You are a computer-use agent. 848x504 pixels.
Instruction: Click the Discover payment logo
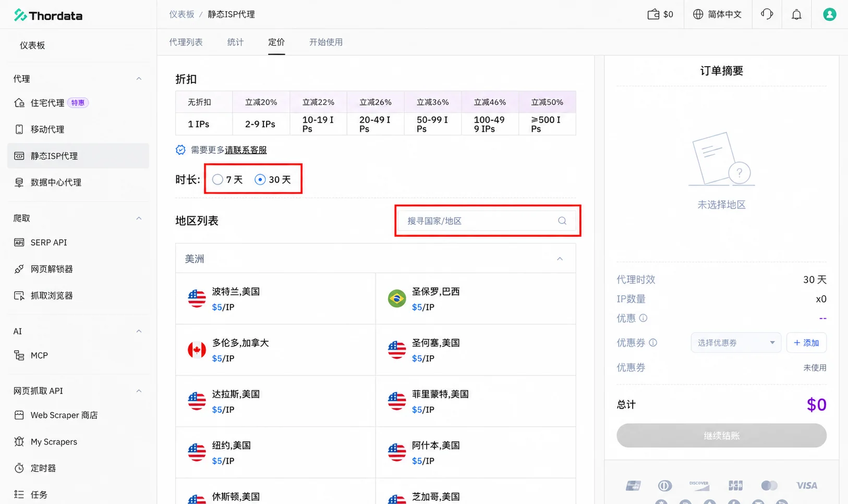(699, 485)
